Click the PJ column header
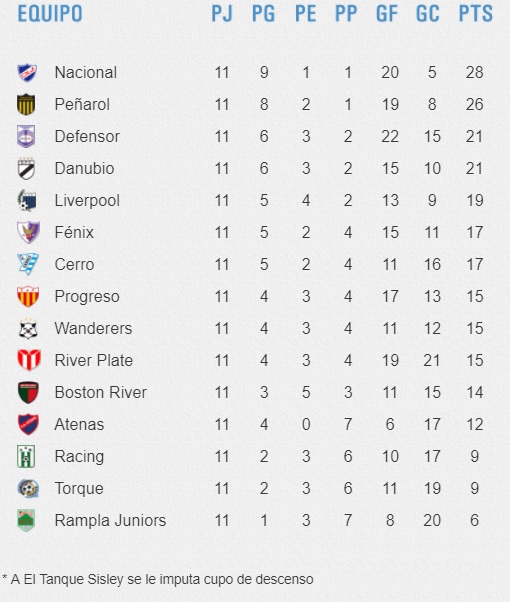Image resolution: width=510 pixels, height=602 pixels. [222, 13]
